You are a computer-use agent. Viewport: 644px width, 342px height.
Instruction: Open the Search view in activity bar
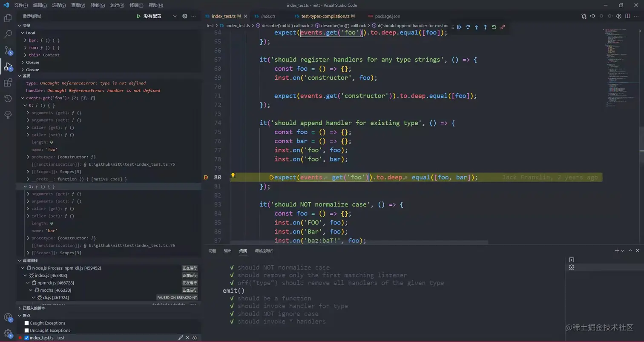[x=8, y=34]
